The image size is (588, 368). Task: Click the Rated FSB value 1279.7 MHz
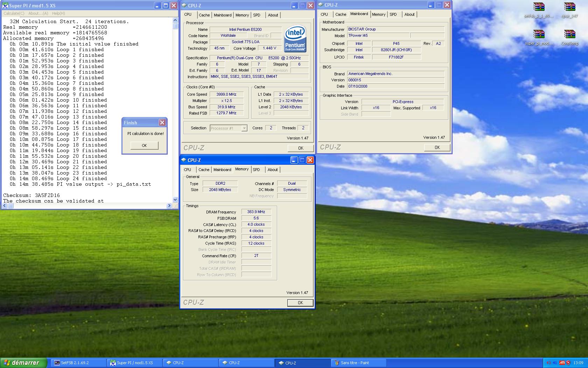click(x=226, y=113)
